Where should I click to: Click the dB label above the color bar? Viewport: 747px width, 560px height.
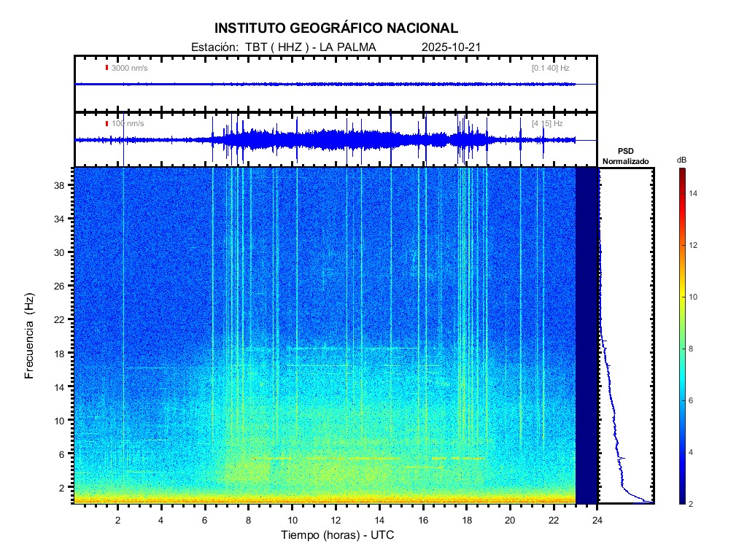pyautogui.click(x=681, y=159)
